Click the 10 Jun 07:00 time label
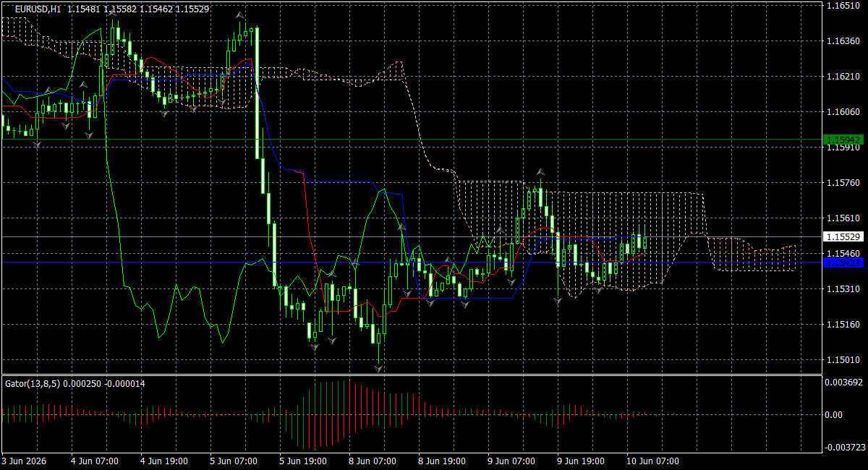 click(652, 461)
